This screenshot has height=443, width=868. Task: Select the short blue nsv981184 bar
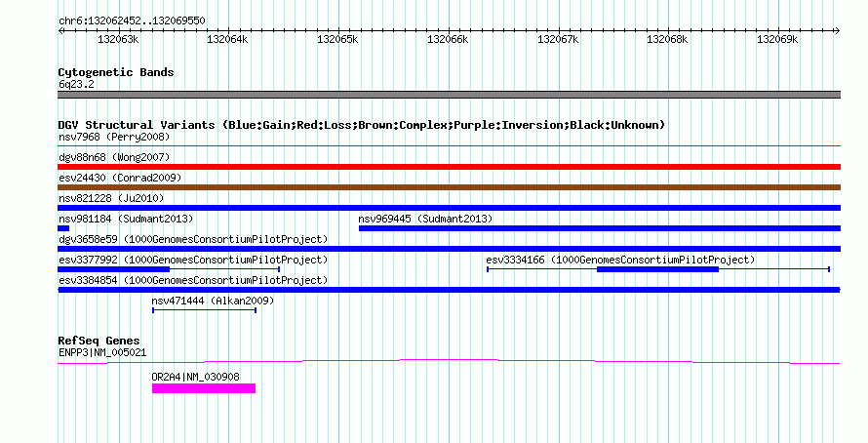point(63,228)
